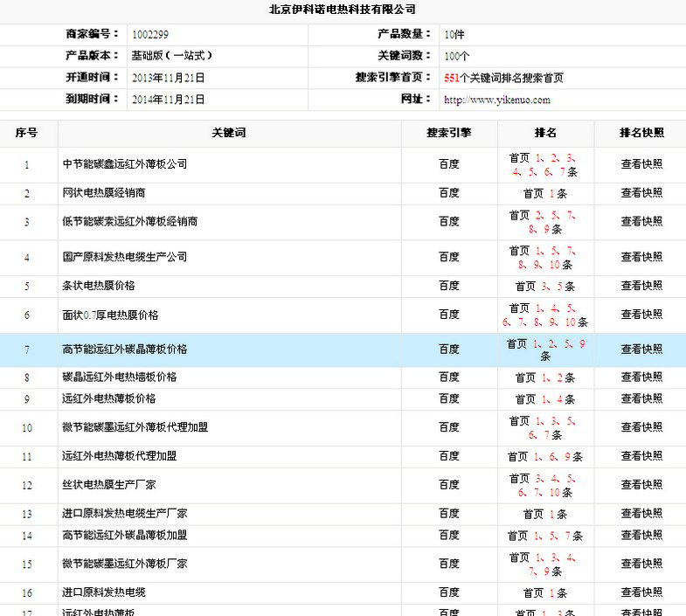This screenshot has height=616, width=686.
Task: Click 百度 in 丝状电热膜生产厂家 row
Action: point(449,485)
